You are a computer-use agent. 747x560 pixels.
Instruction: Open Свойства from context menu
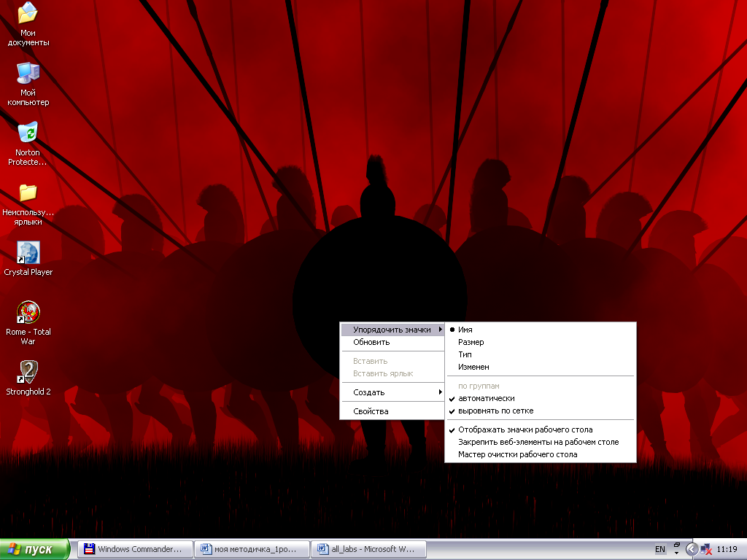[x=392, y=411]
